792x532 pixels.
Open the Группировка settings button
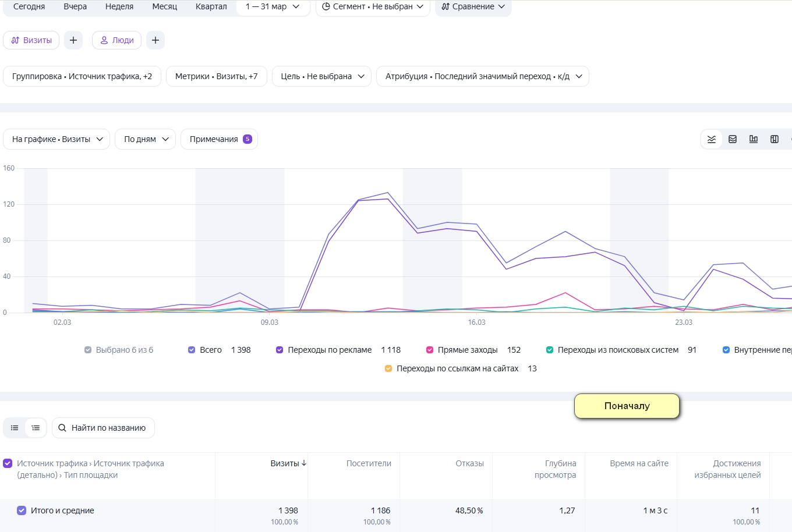82,76
